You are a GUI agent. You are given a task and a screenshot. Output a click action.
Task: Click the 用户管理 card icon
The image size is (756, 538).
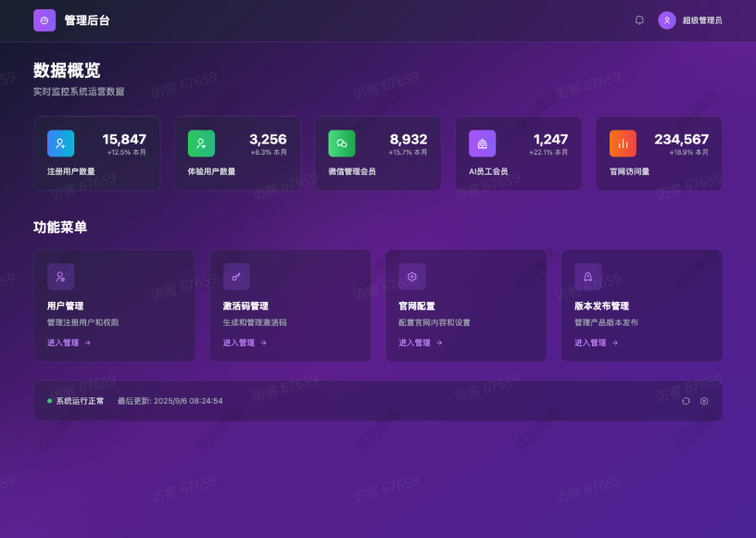pos(60,276)
